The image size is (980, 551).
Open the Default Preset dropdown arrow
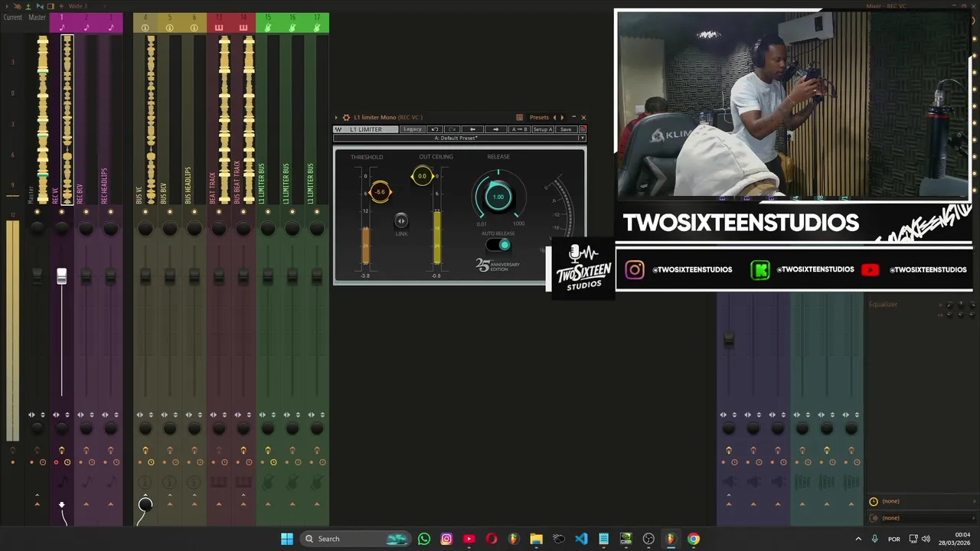582,138
